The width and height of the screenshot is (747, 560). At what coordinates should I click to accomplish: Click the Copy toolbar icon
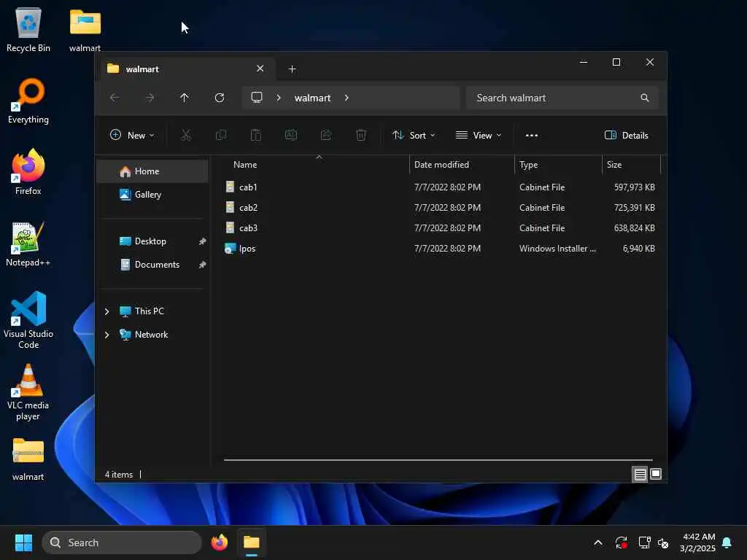tap(221, 135)
